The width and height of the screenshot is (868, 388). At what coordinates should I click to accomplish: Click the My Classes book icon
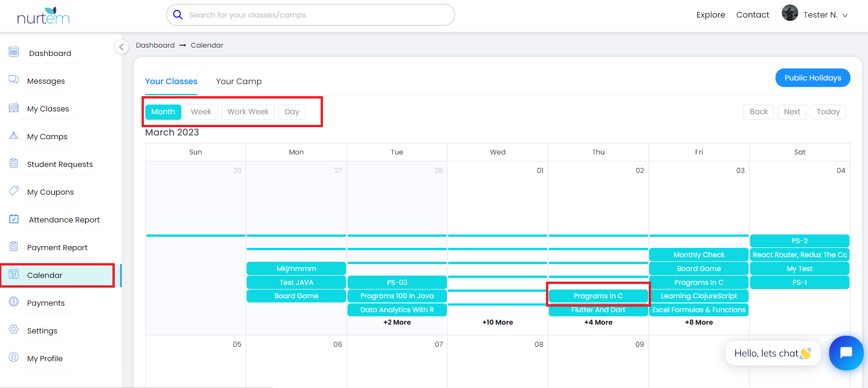click(x=14, y=108)
